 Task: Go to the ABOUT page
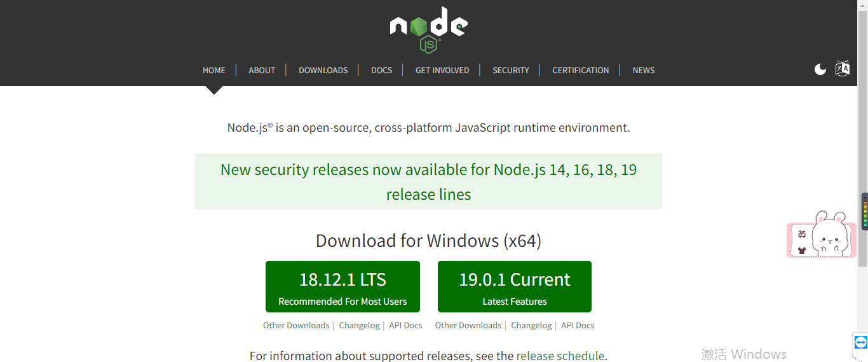[x=262, y=70]
